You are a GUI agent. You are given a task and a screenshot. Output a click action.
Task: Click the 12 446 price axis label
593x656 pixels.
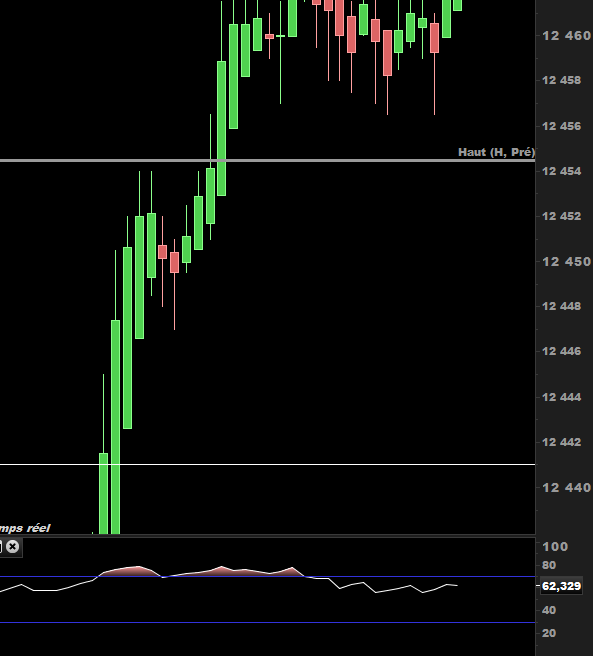tap(562, 351)
